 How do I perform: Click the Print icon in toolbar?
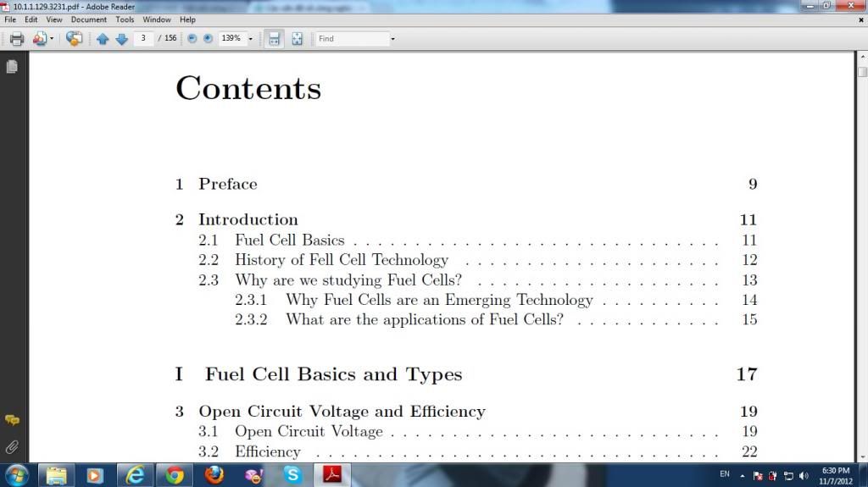click(17, 39)
